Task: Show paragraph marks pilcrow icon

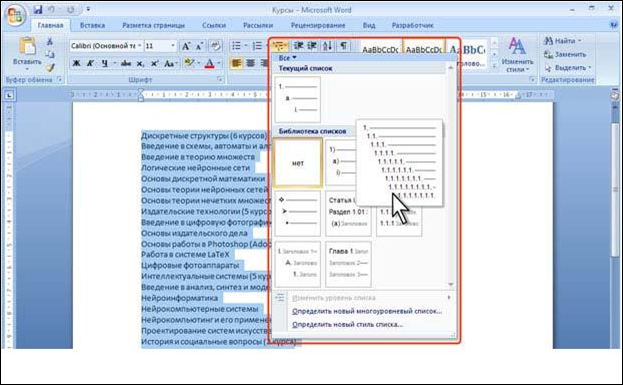Action: click(x=343, y=46)
